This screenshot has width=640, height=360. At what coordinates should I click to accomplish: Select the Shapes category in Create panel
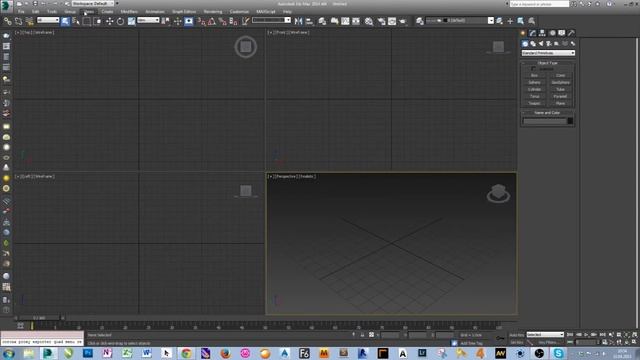click(x=533, y=44)
